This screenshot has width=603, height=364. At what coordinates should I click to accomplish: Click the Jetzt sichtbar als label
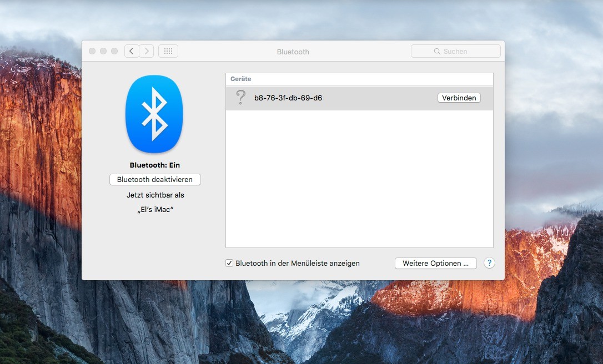[155, 195]
